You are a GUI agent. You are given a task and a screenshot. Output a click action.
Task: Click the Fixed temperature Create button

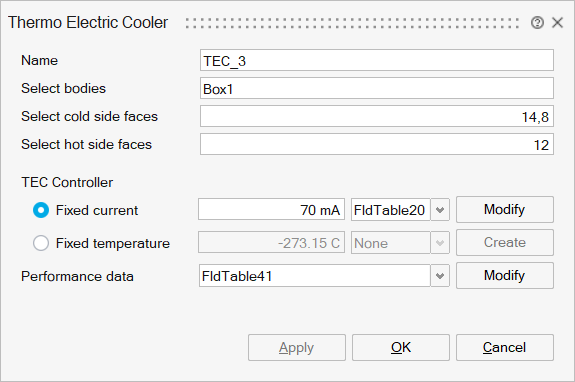point(505,242)
